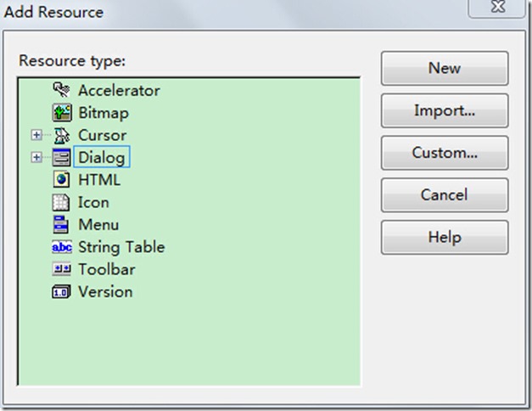Click the Accelerator resource icon
Screen dimensions: 532x411
point(61,90)
